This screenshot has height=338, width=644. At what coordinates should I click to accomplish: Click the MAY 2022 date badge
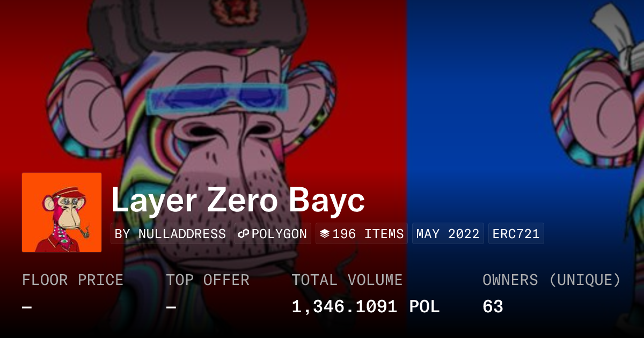point(448,234)
